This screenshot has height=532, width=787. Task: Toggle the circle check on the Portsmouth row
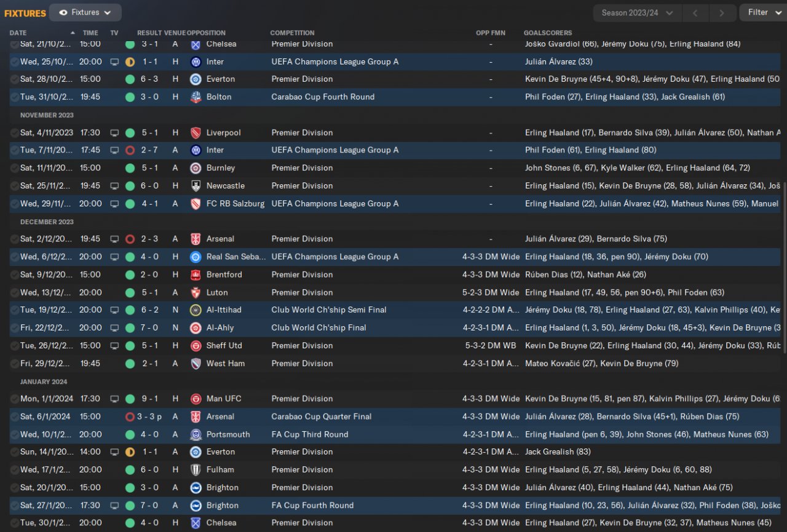(15, 434)
